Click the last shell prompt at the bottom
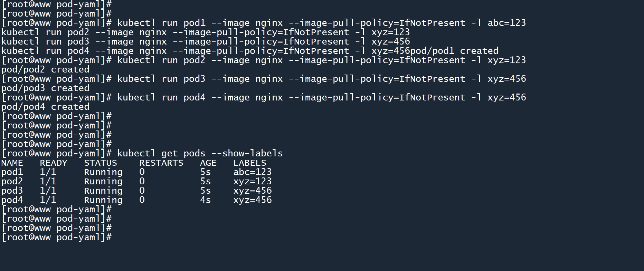The width and height of the screenshot is (644, 271). coord(57,238)
